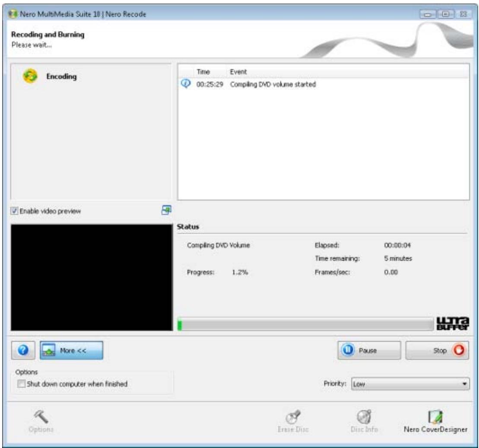
Task: Click the Encoding label
Action: point(61,76)
